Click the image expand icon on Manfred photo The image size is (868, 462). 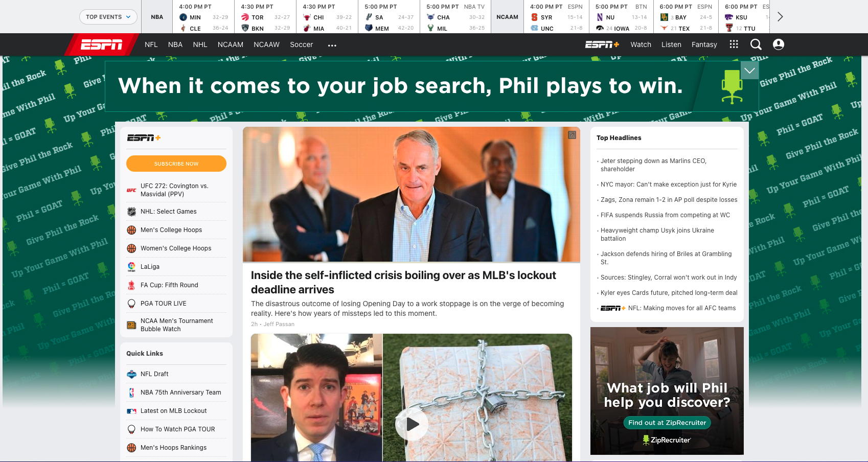pyautogui.click(x=572, y=135)
